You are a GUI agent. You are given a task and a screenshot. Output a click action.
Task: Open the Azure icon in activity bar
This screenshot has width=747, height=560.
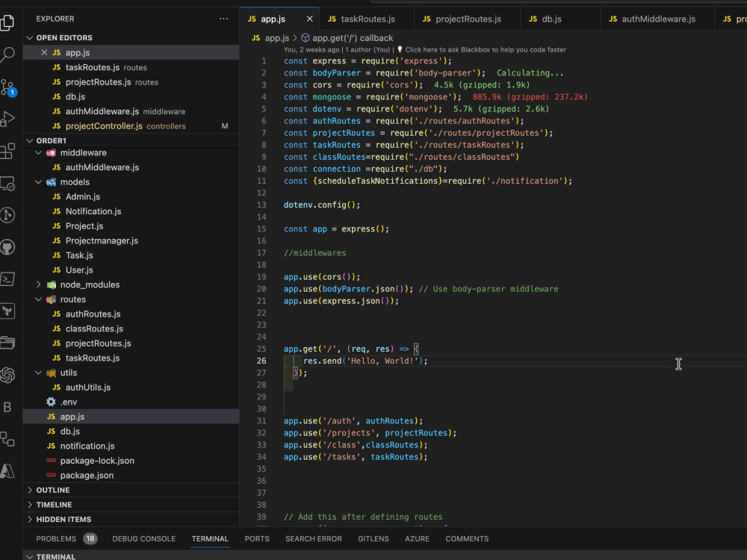(x=7, y=471)
